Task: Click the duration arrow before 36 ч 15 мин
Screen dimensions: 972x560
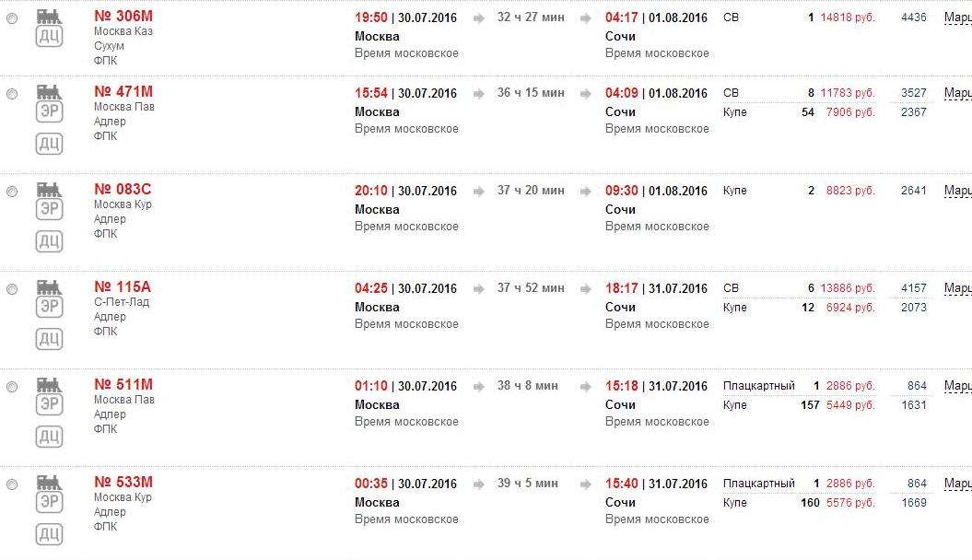Action: (479, 93)
